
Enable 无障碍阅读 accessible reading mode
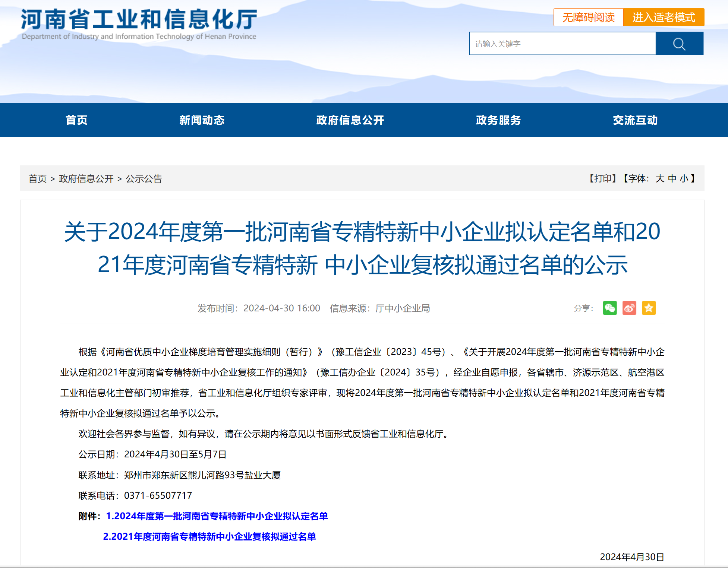tap(588, 18)
